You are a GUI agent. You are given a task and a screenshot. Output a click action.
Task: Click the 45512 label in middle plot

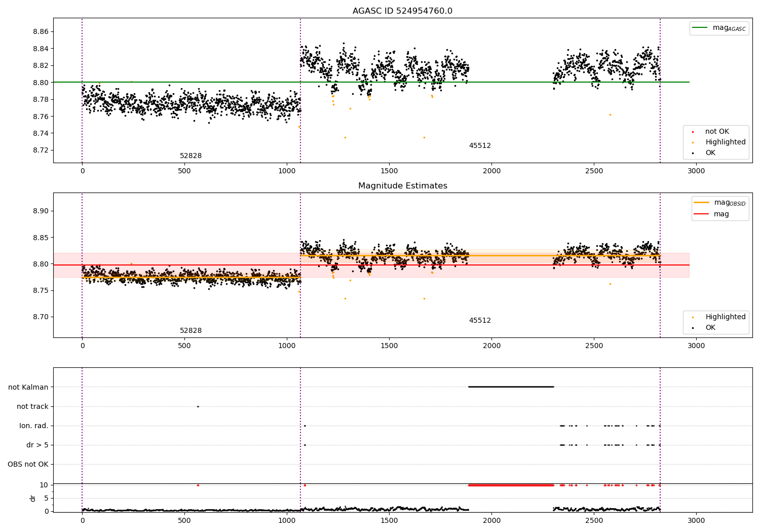click(480, 321)
